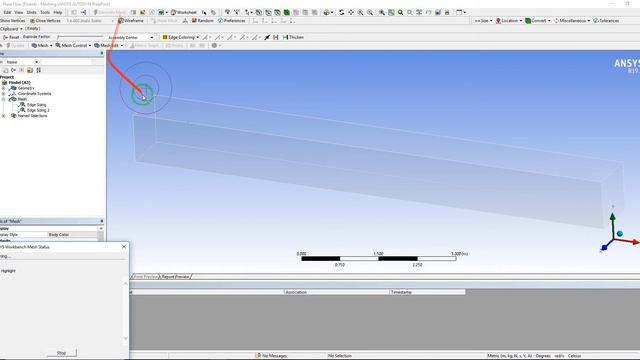
Task: Open the Mesh Control dropdown
Action: click(73, 45)
